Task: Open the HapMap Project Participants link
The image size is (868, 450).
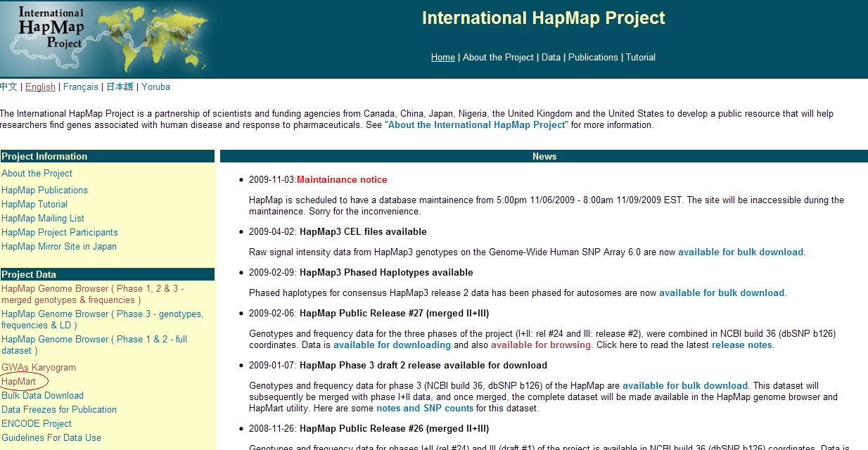Action: (60, 233)
